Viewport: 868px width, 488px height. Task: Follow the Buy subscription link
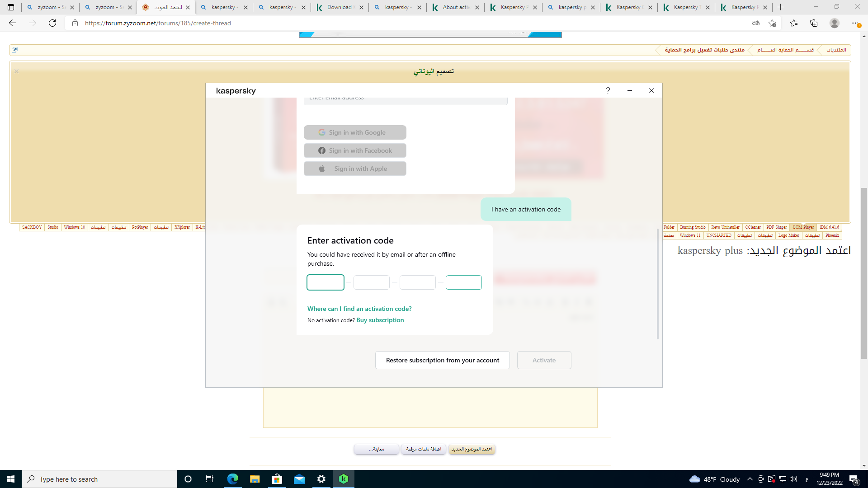coord(380,320)
